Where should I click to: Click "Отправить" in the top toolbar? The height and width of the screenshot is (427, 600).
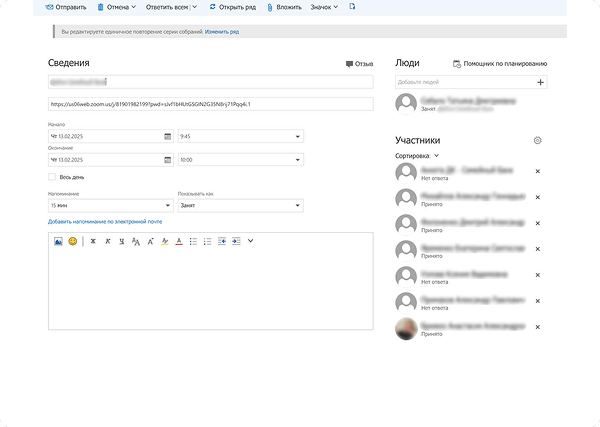(x=64, y=7)
